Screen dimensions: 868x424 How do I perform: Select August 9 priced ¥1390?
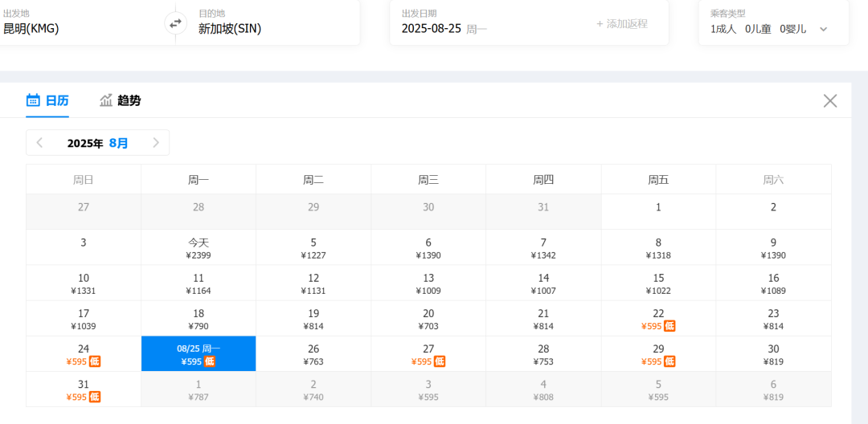(x=773, y=247)
